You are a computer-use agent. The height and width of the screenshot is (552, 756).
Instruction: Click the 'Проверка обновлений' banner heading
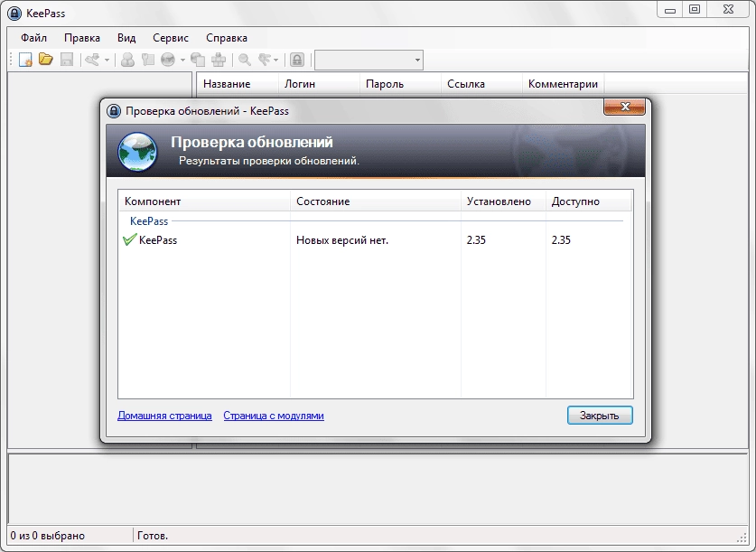(252, 142)
